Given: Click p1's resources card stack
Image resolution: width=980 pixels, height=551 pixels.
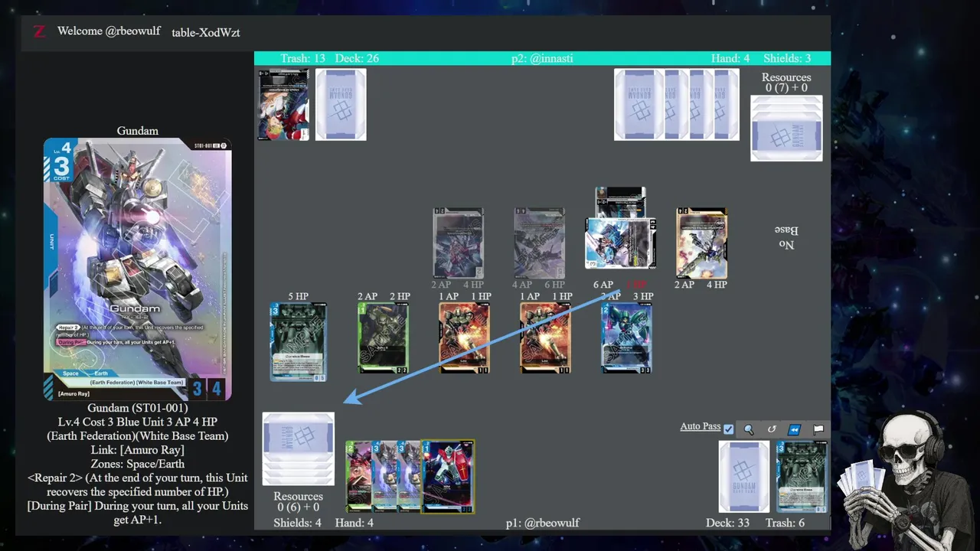Looking at the screenshot, I should [x=298, y=449].
